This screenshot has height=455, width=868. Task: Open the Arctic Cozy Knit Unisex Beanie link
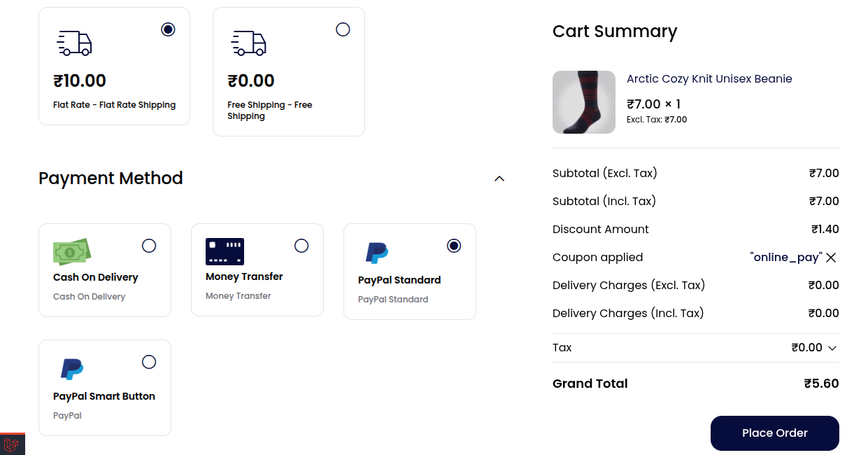tap(709, 79)
